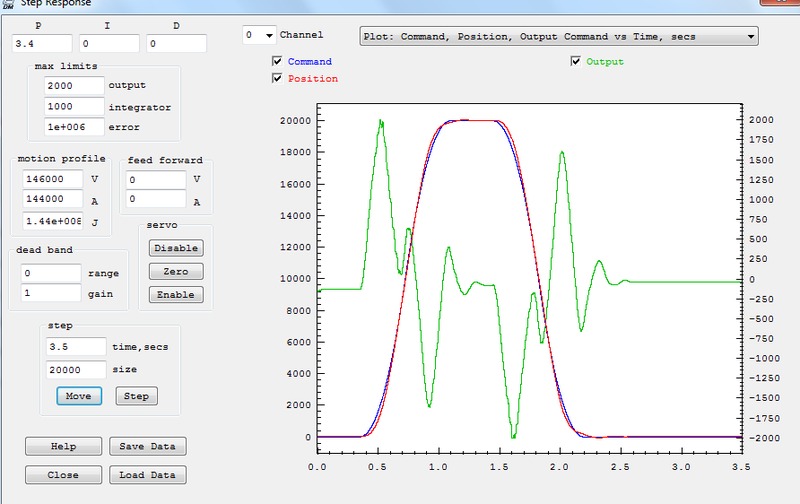The image size is (800, 504).
Task: Click Save Data button
Action: [x=147, y=446]
